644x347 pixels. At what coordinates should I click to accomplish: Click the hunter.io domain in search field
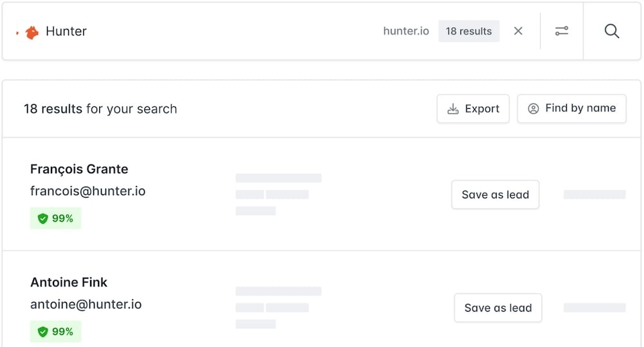point(406,31)
